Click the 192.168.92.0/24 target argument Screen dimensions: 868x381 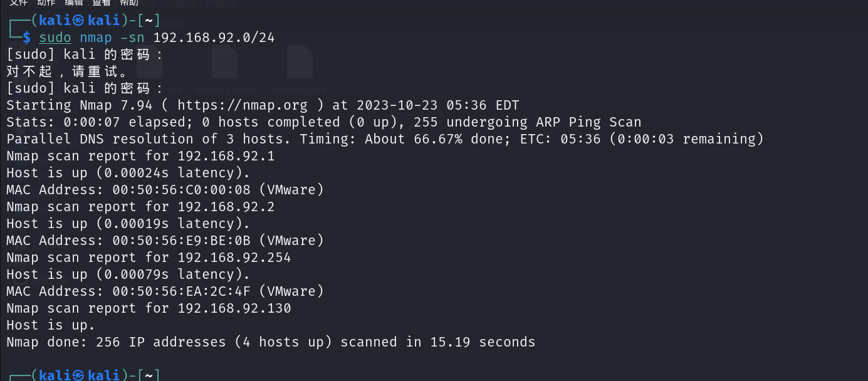pos(214,38)
